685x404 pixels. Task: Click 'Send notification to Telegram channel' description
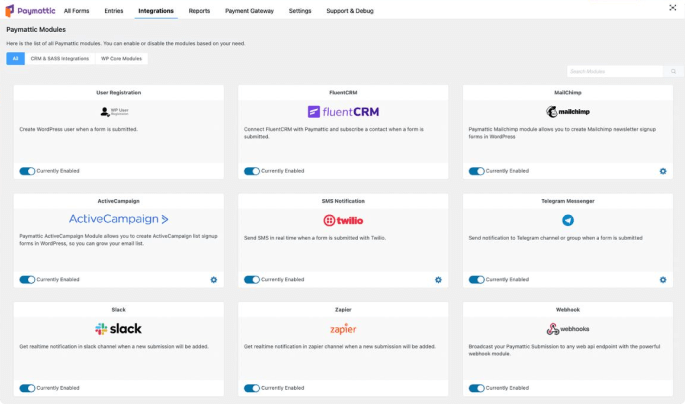(x=555, y=238)
